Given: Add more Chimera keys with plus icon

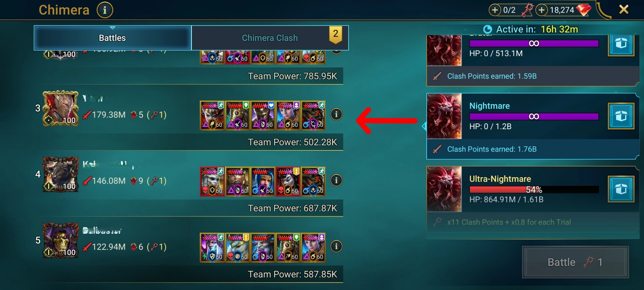Looking at the screenshot, I should tap(495, 10).
